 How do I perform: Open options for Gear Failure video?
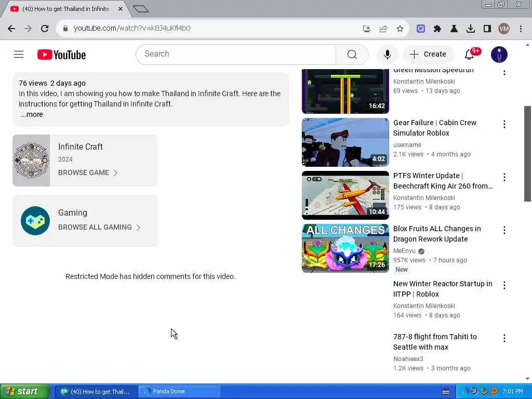pos(504,124)
